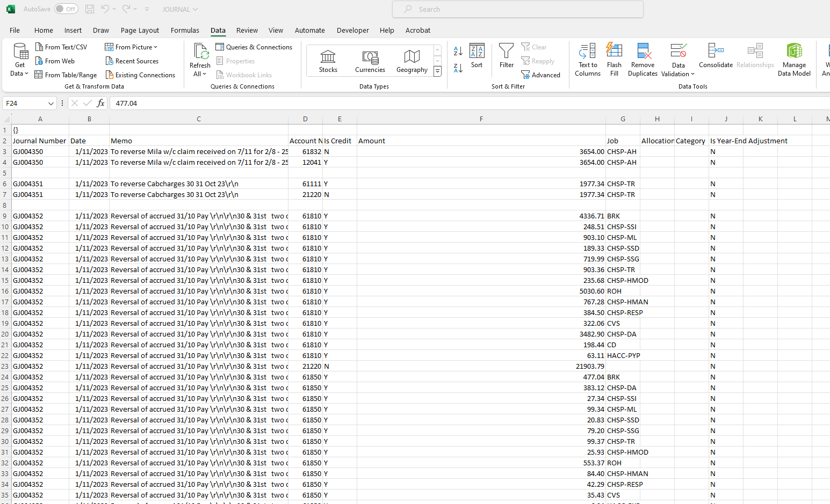Image resolution: width=830 pixels, height=504 pixels.
Task: Expand the From Picture dropdown
Action: pos(156,47)
